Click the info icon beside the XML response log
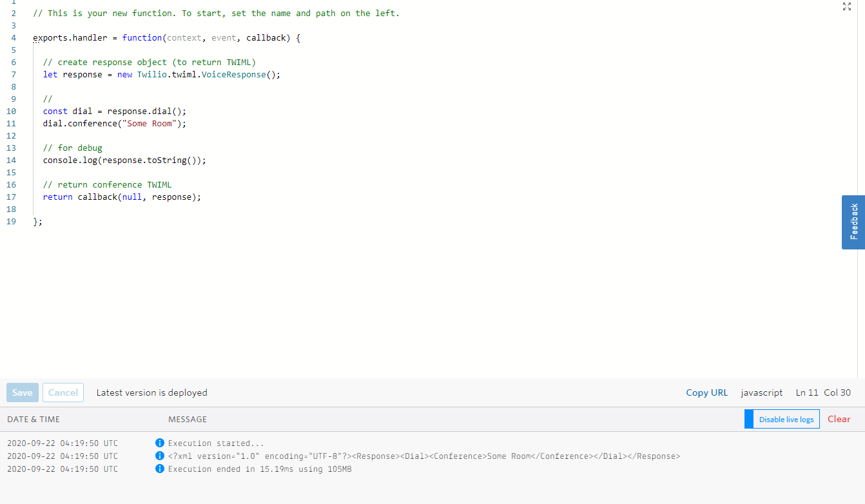 click(160, 456)
